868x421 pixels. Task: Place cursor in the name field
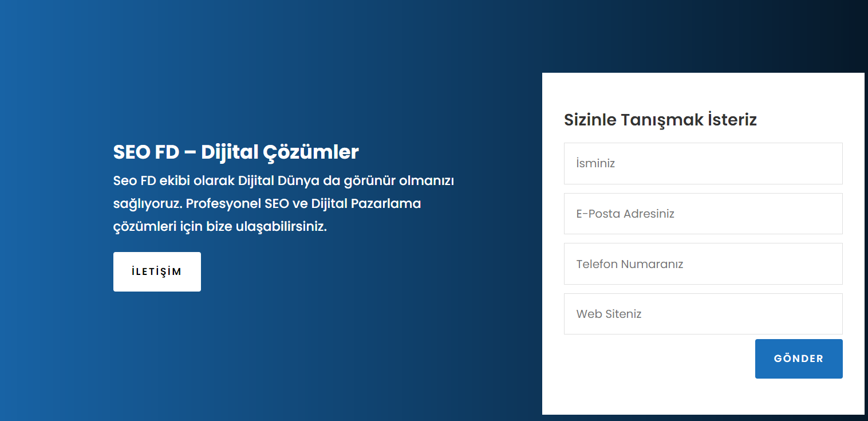703,163
